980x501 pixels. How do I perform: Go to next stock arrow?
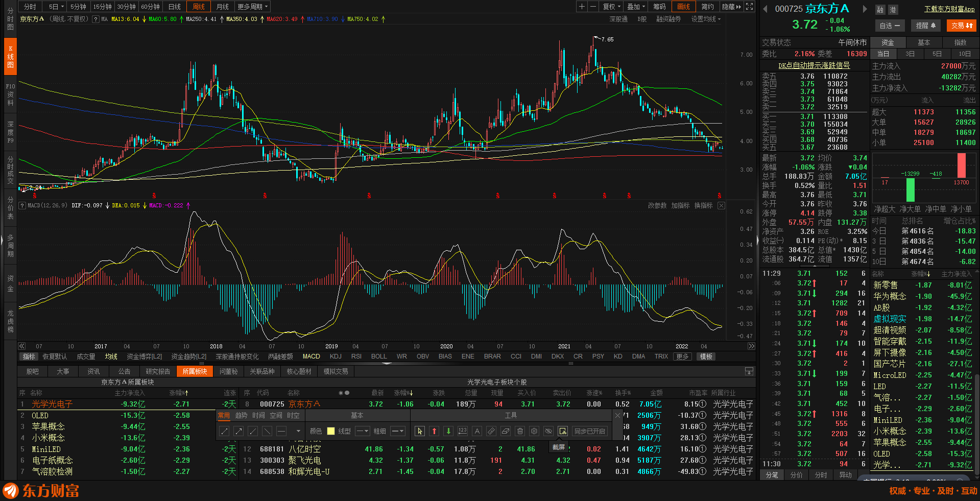[865, 9]
